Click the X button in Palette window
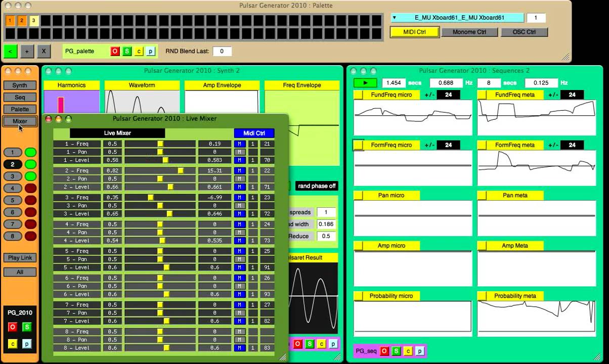The height and width of the screenshot is (364, 609). [x=43, y=51]
